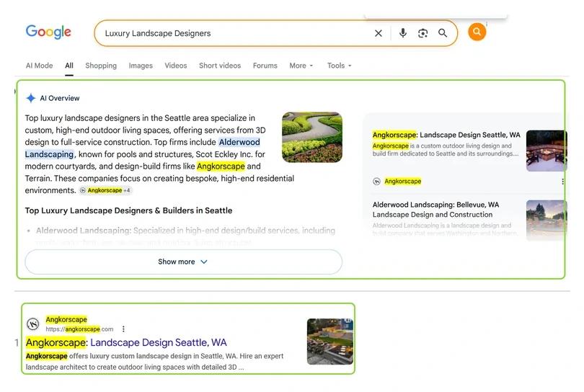Click Angkorscape site logo in first result
584x392 pixels.
32,324
